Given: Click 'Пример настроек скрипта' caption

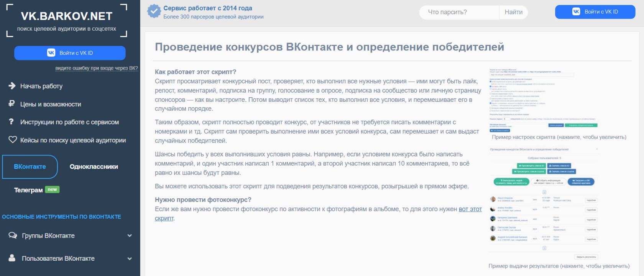Looking at the screenshot, I should (x=559, y=137).
